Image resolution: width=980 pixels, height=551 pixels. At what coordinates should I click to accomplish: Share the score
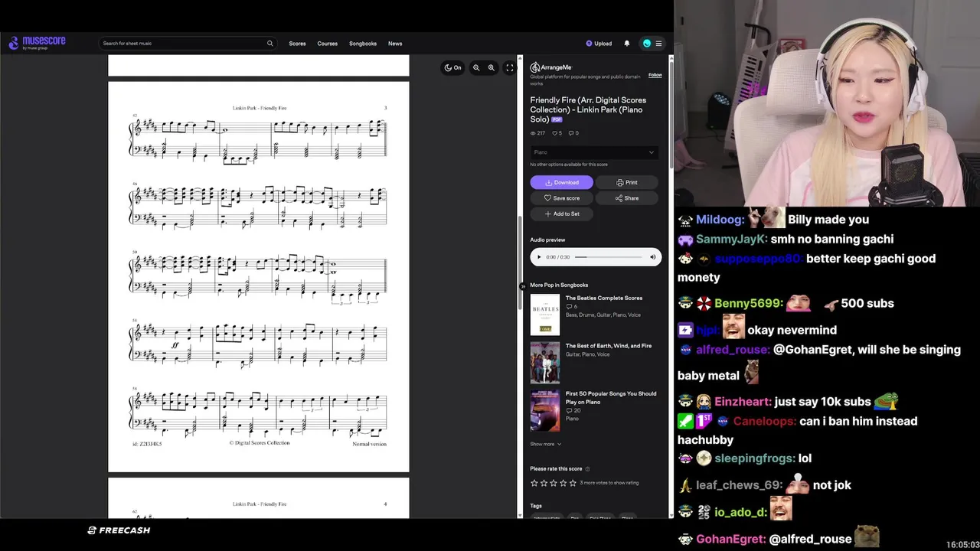tap(627, 198)
